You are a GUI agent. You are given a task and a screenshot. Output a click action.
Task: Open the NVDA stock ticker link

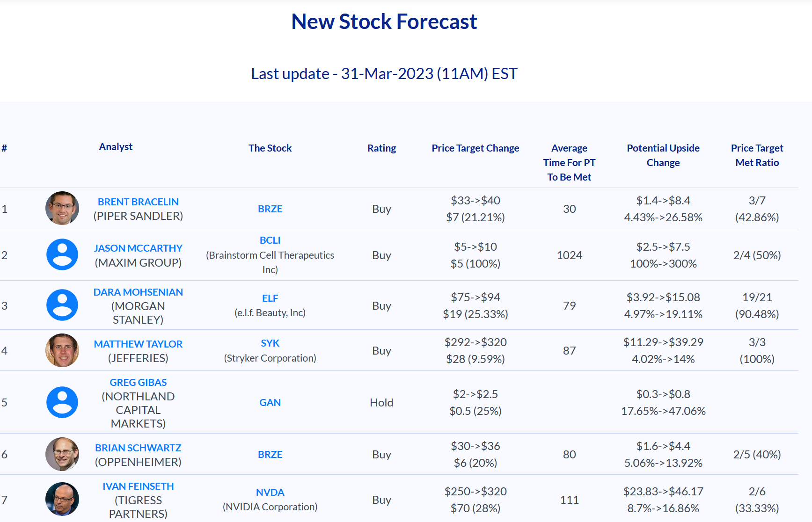[270, 492]
